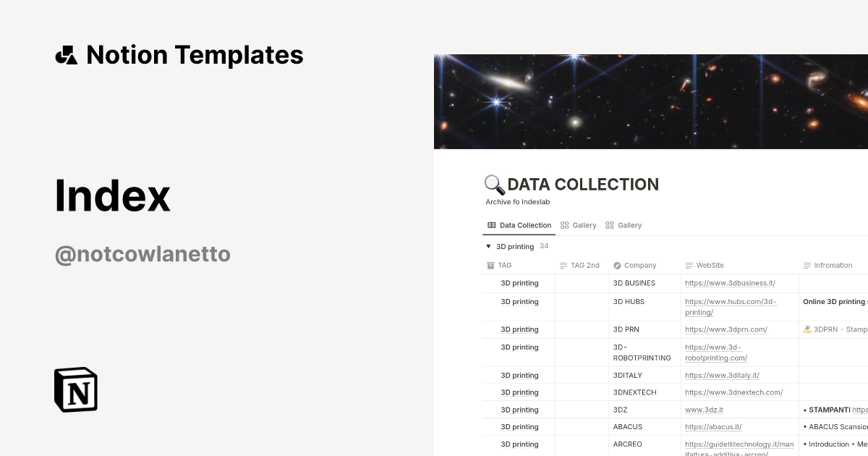The width and height of the screenshot is (868, 456).
Task: Click the magnifying glass page icon
Action: (x=494, y=184)
